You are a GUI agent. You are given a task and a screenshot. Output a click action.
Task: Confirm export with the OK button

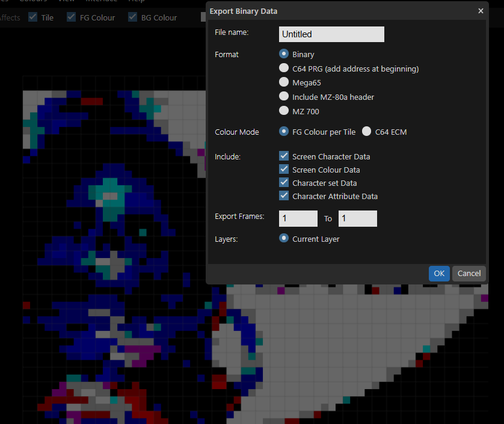pos(439,274)
